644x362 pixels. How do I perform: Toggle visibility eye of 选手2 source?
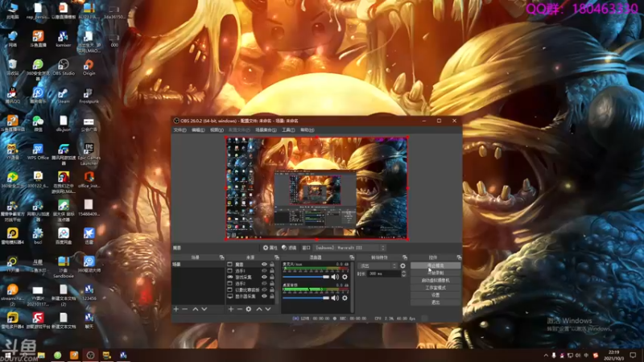pos(264,284)
